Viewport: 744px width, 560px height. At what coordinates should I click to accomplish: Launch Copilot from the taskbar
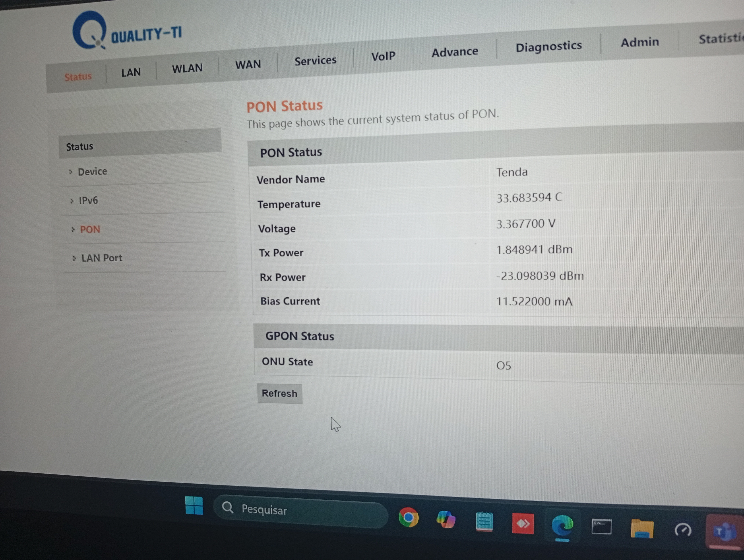446,520
